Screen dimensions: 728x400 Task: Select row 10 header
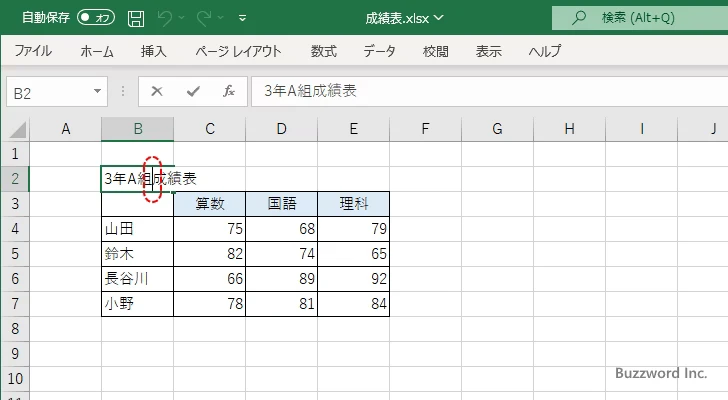[x=15, y=379]
